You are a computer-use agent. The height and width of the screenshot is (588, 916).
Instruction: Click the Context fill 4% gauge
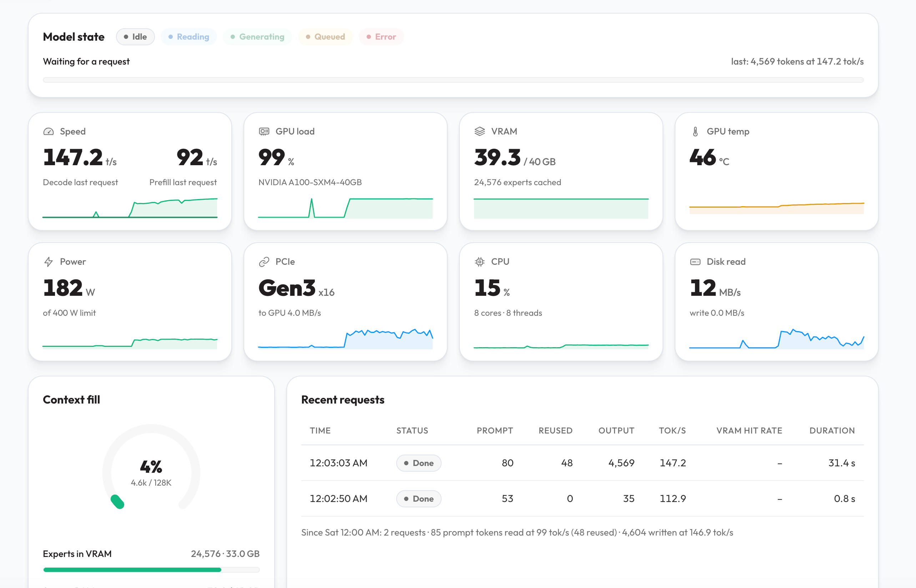tap(151, 467)
